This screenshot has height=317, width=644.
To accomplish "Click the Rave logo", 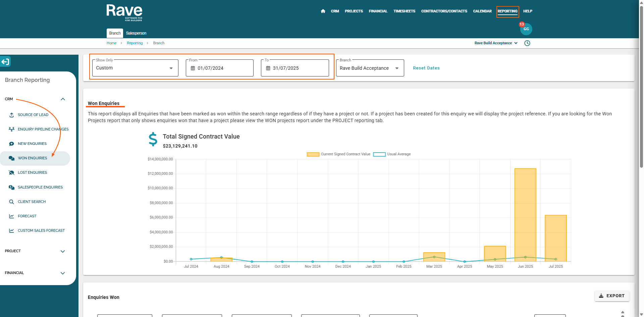I will tap(124, 13).
